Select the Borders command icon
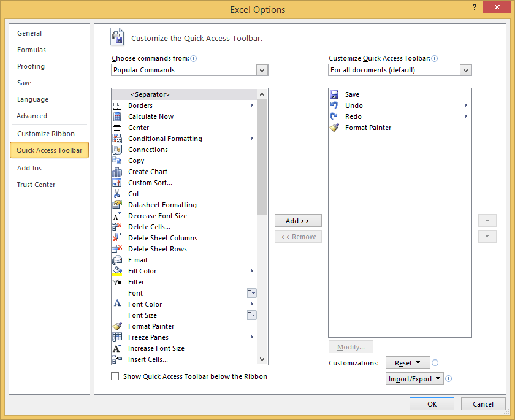Viewport: 515px width, 420px height. click(117, 105)
